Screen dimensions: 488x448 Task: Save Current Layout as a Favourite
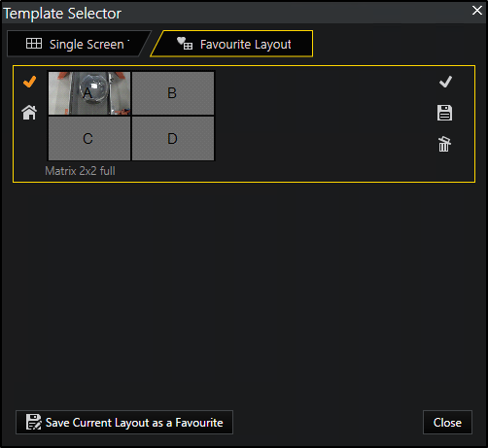coord(124,422)
